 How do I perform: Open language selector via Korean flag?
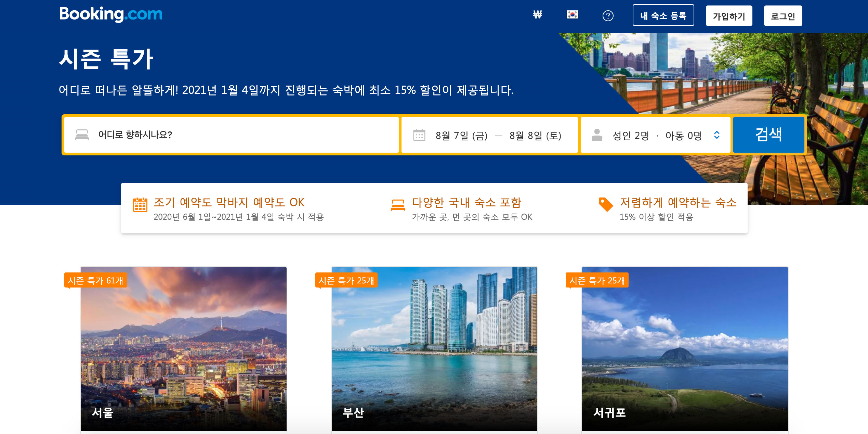point(572,15)
